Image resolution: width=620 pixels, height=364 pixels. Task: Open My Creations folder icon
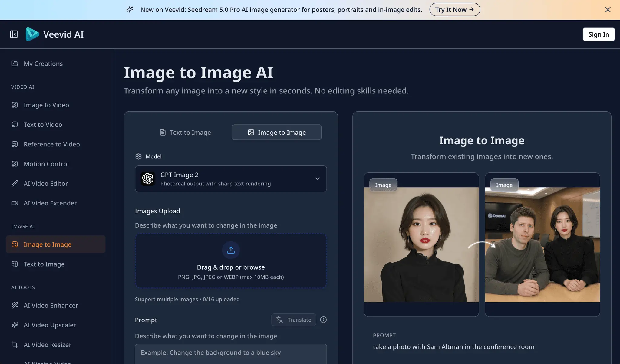(x=15, y=63)
